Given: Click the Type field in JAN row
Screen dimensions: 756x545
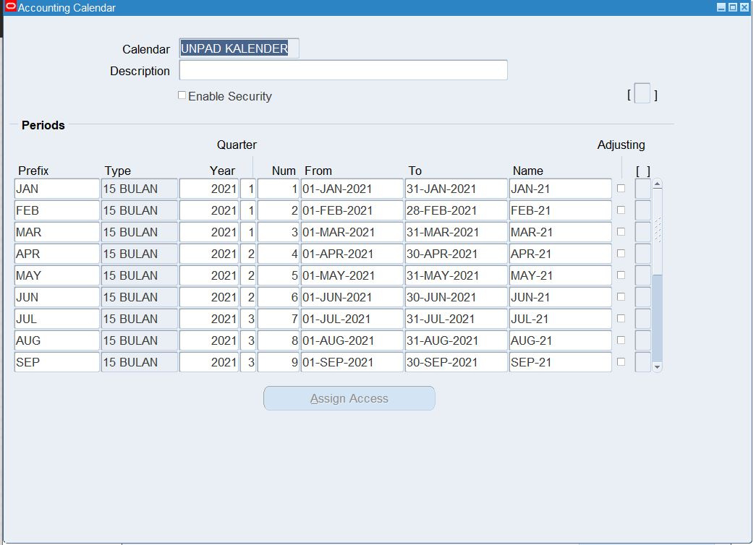Looking at the screenshot, I should pyautogui.click(x=140, y=189).
